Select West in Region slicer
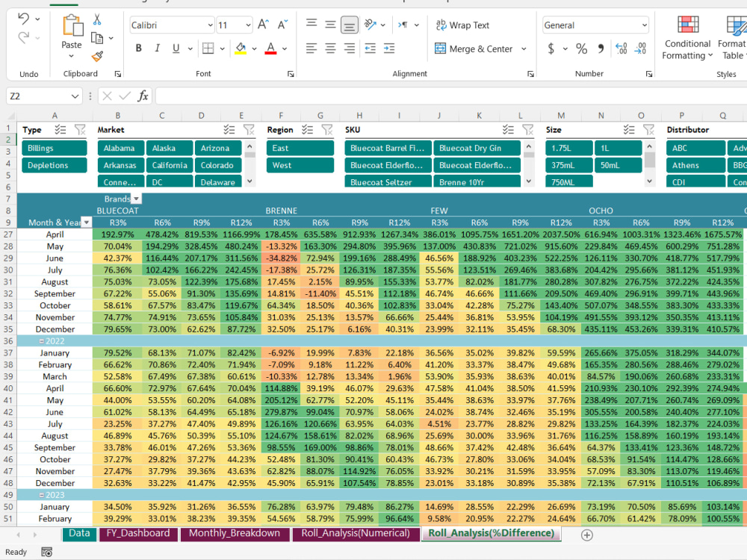 pos(300,165)
